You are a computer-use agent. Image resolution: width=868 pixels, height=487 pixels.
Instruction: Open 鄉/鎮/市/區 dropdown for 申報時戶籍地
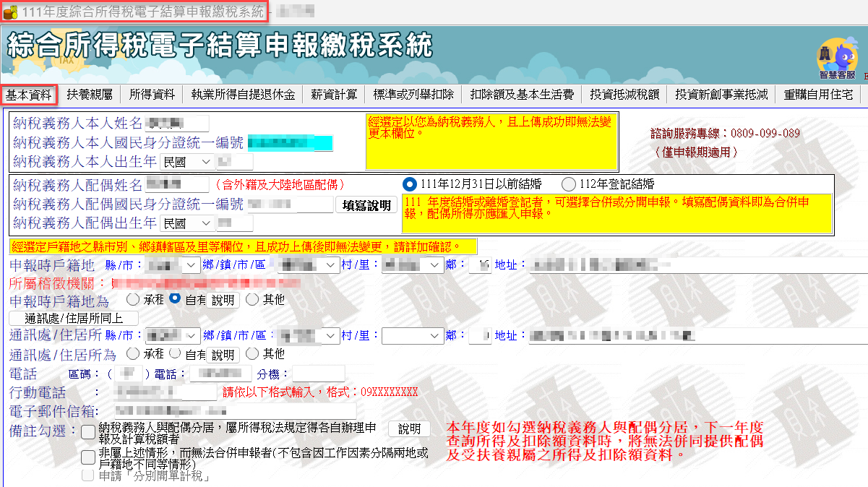pyautogui.click(x=309, y=265)
